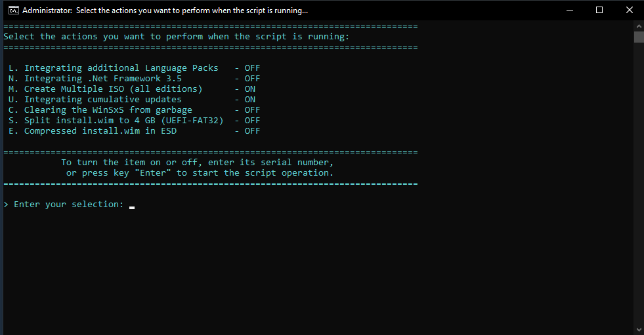
Task: Click the scrollbar down arrow
Action: pyautogui.click(x=639, y=330)
